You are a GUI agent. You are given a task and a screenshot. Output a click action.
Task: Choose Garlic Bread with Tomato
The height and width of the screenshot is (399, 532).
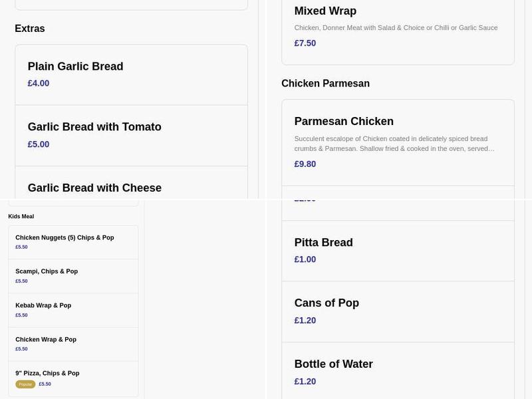click(x=94, y=126)
